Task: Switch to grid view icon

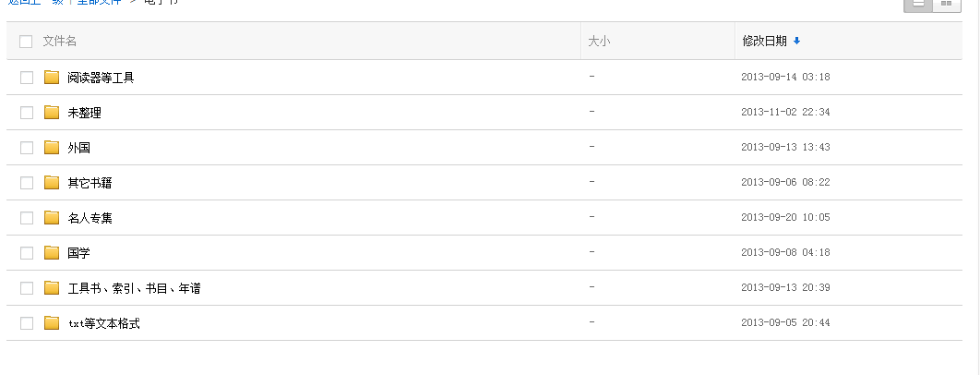Action: [x=946, y=4]
